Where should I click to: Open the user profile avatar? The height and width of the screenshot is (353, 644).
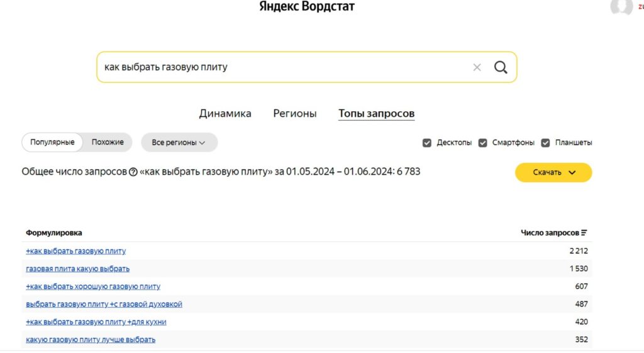[x=621, y=6]
